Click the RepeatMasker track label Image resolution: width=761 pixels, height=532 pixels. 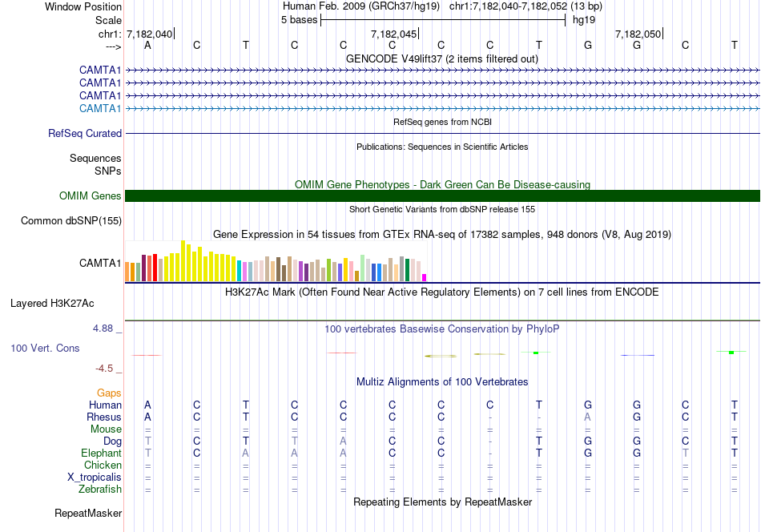click(x=88, y=513)
